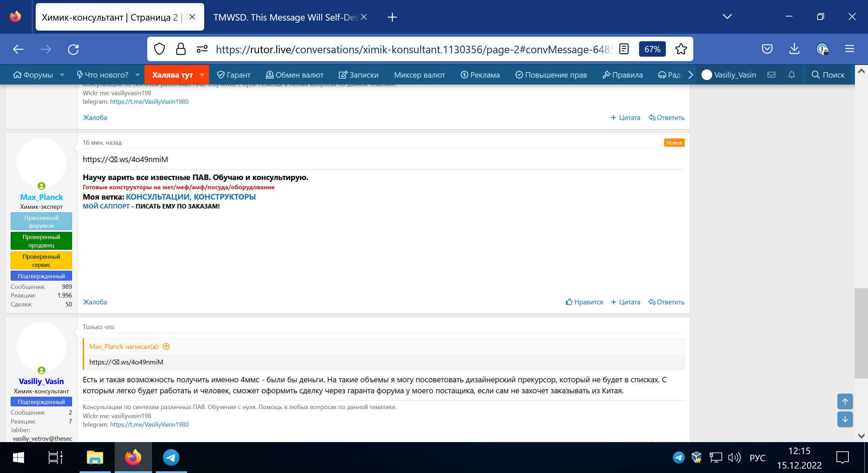Expand the Форумы dropdown arrow
868x473 pixels.
[62, 75]
